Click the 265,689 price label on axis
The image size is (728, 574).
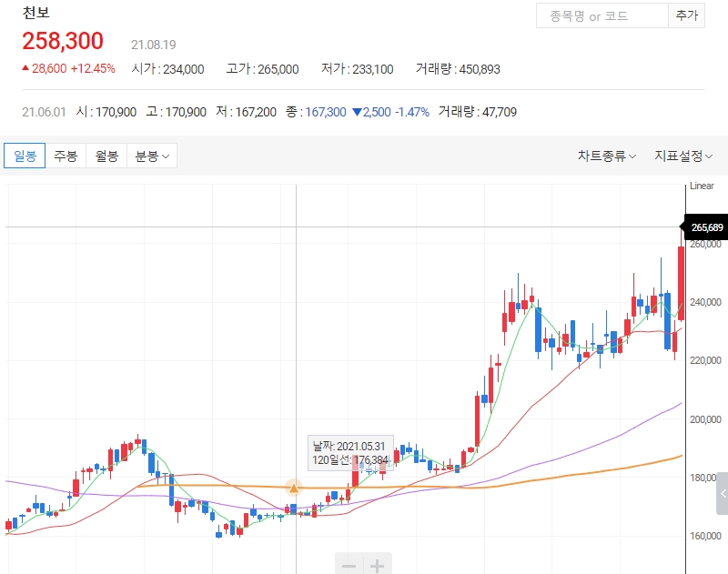coord(706,227)
